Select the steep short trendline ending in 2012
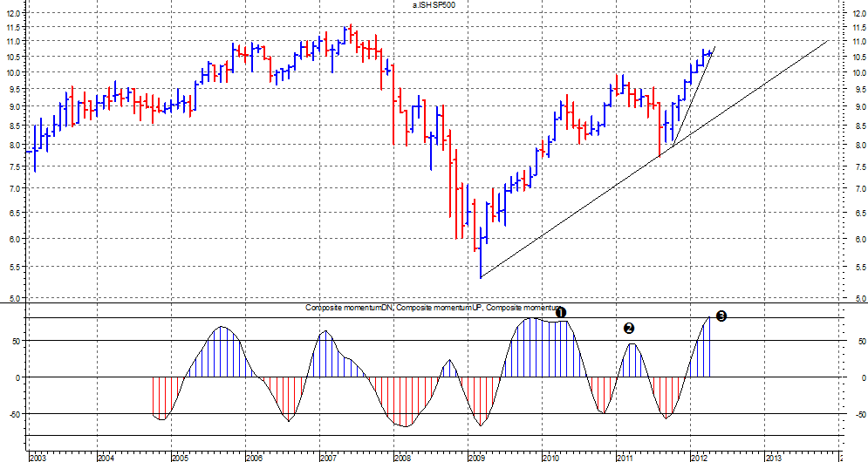The height and width of the screenshot is (462, 868). click(x=693, y=96)
